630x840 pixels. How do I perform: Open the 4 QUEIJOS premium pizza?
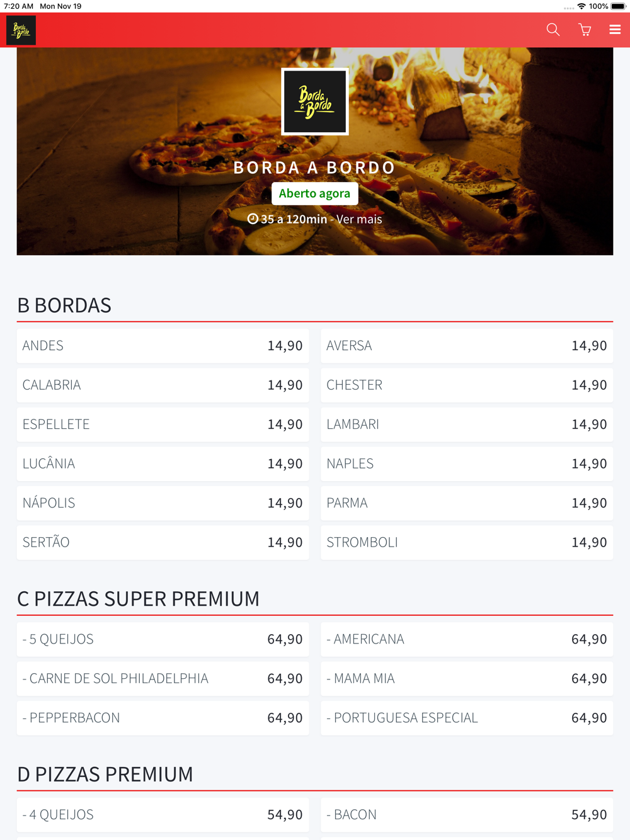pyautogui.click(x=163, y=815)
